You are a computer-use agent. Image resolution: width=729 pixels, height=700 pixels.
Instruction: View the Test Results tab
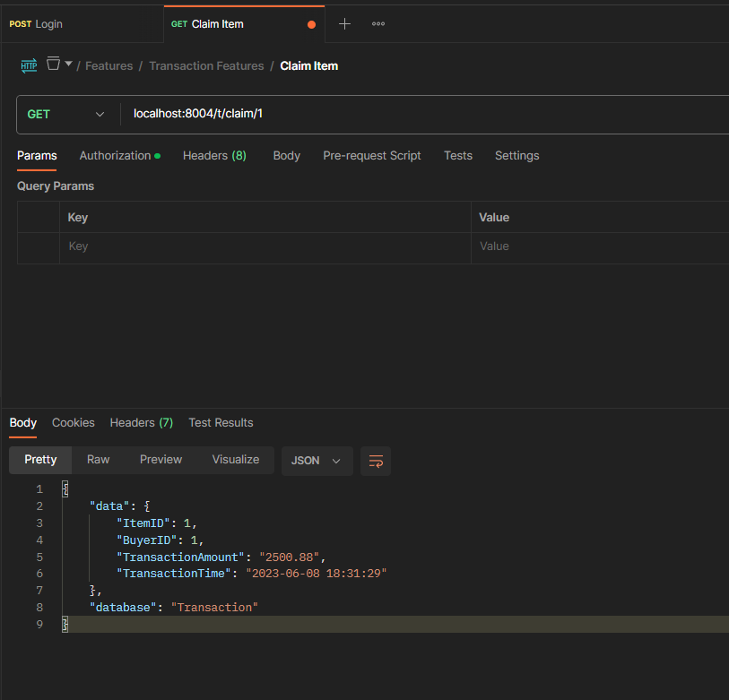(x=221, y=423)
